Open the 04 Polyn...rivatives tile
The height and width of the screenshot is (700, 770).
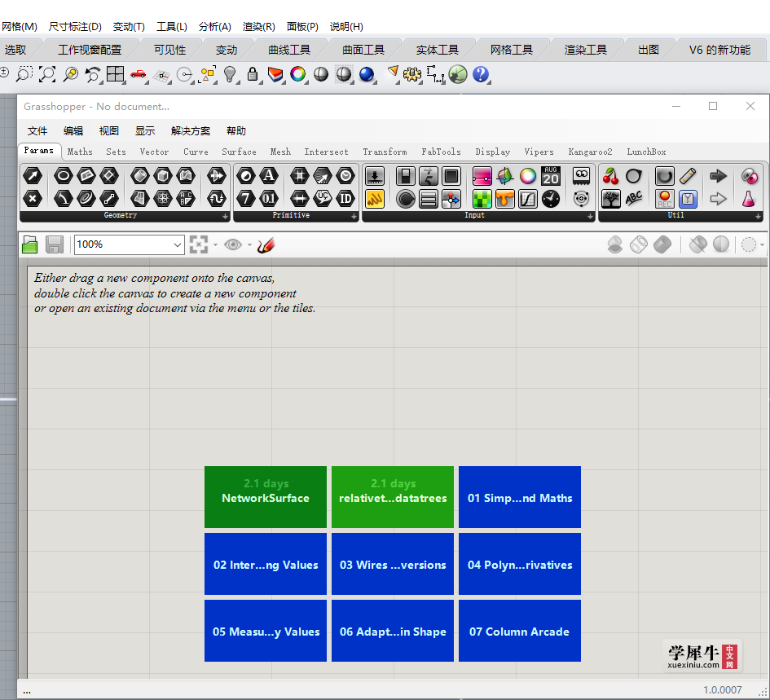[x=520, y=564]
